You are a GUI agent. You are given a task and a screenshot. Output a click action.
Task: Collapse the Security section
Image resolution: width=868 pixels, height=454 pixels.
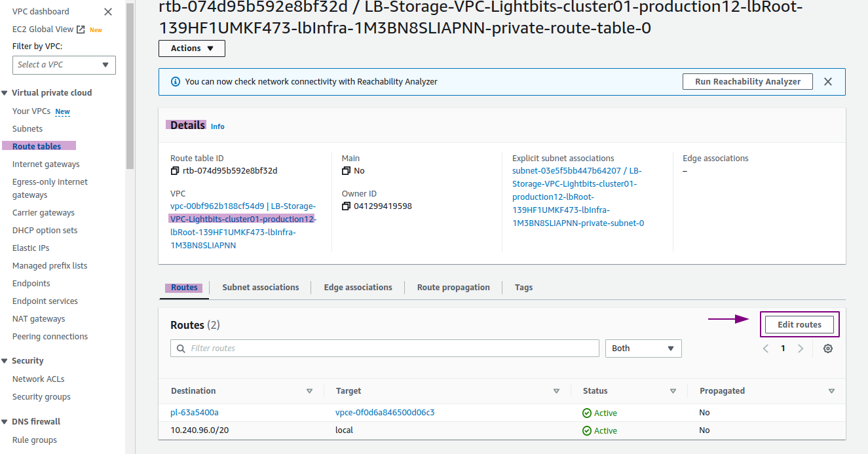pyautogui.click(x=5, y=361)
